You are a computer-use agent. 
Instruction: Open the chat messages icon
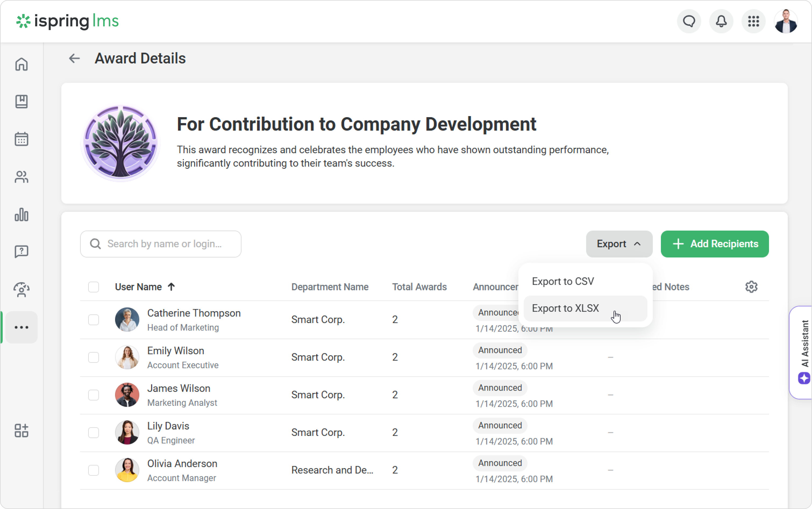click(689, 21)
